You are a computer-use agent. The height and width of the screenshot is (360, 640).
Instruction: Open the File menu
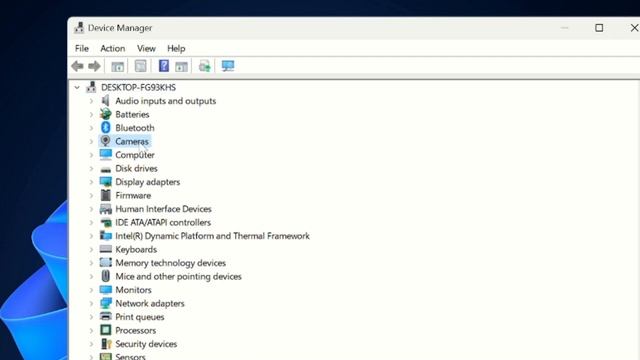[82, 48]
